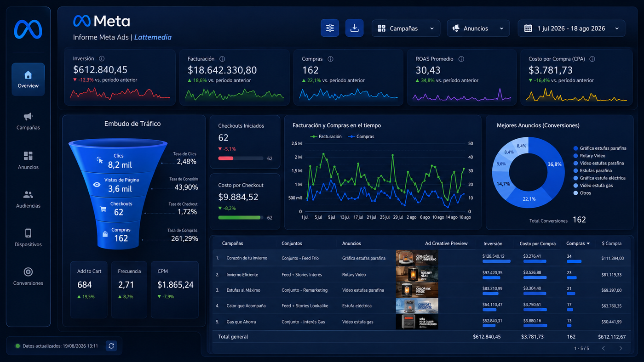Expand the Campañas dropdown filter
The height and width of the screenshot is (362, 644).
point(406,28)
